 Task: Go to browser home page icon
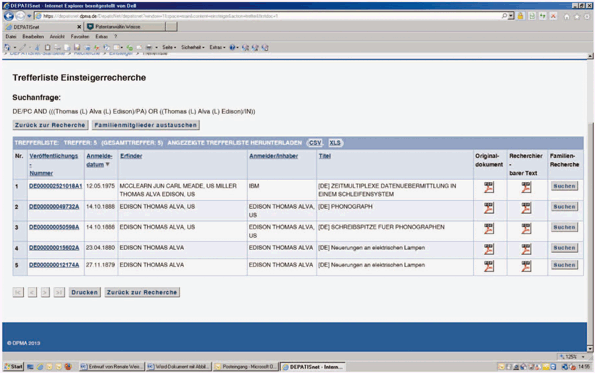pyautogui.click(x=567, y=16)
